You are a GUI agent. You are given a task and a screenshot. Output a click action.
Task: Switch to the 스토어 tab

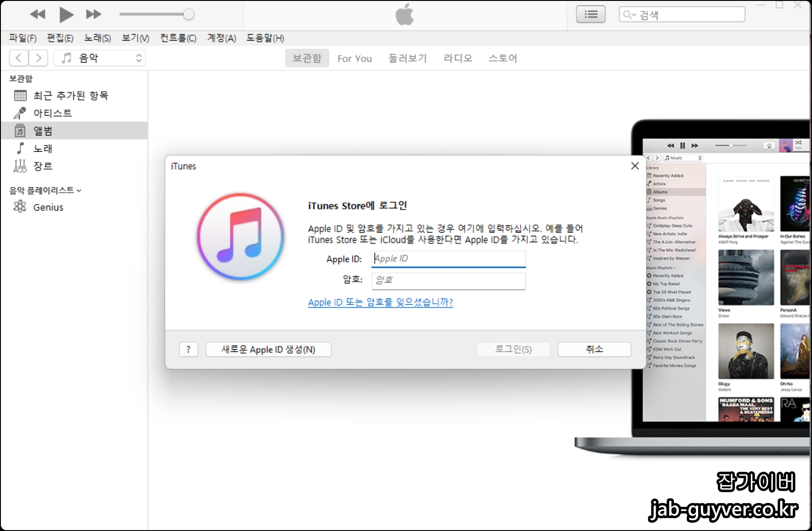coord(503,58)
